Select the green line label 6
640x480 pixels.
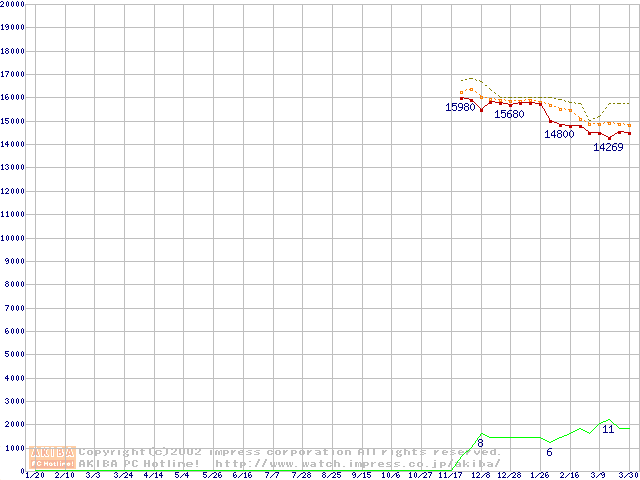coord(549,453)
